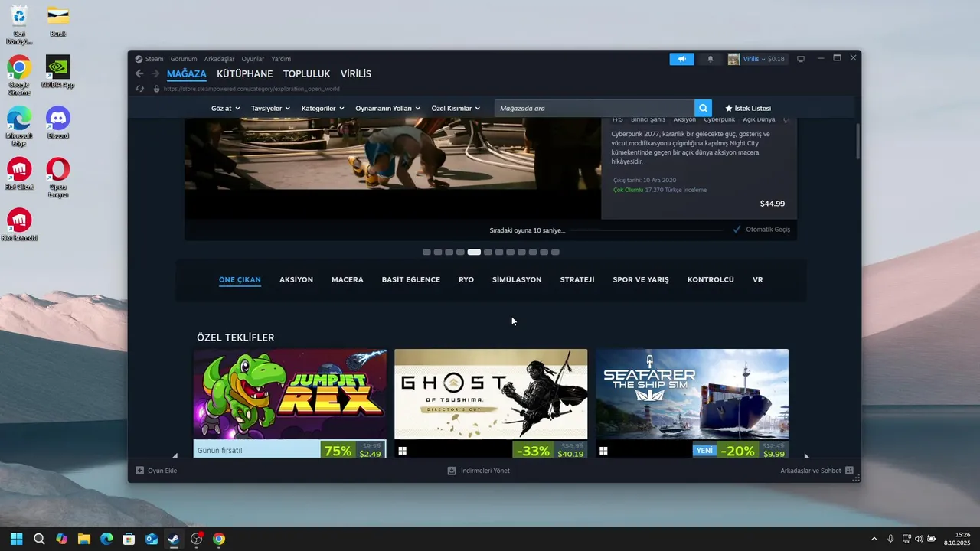The height and width of the screenshot is (551, 980).
Task: Expand the Tavsiyeler dropdown
Action: click(x=270, y=109)
